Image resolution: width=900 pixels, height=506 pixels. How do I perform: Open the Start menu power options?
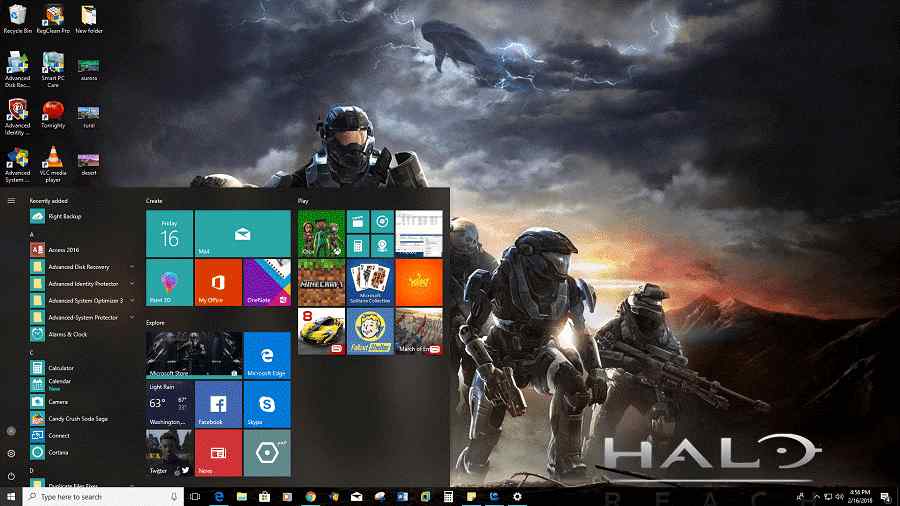click(x=11, y=476)
